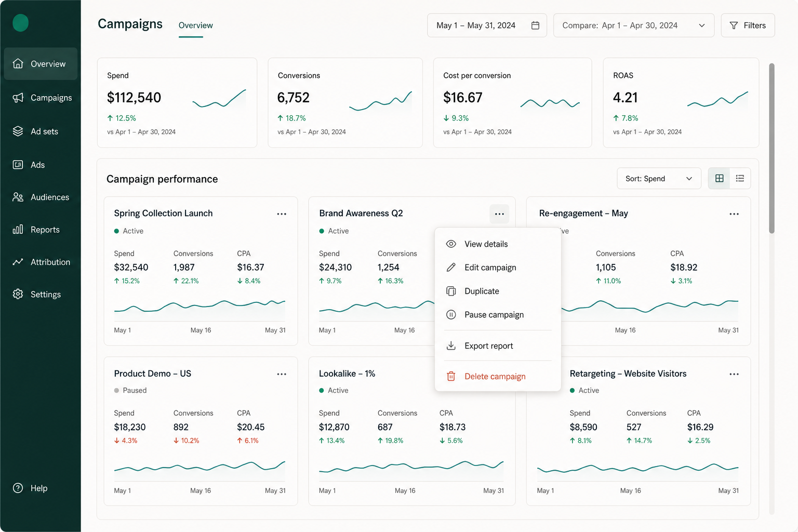
Task: Click the 4.21 ROAS value
Action: pyautogui.click(x=625, y=98)
